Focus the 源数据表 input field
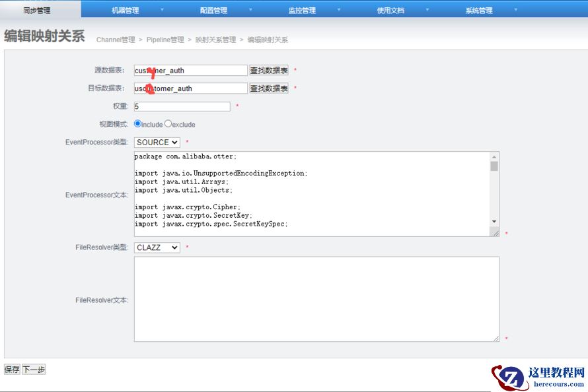Image resolution: width=588 pixels, height=392 pixels. [x=190, y=71]
